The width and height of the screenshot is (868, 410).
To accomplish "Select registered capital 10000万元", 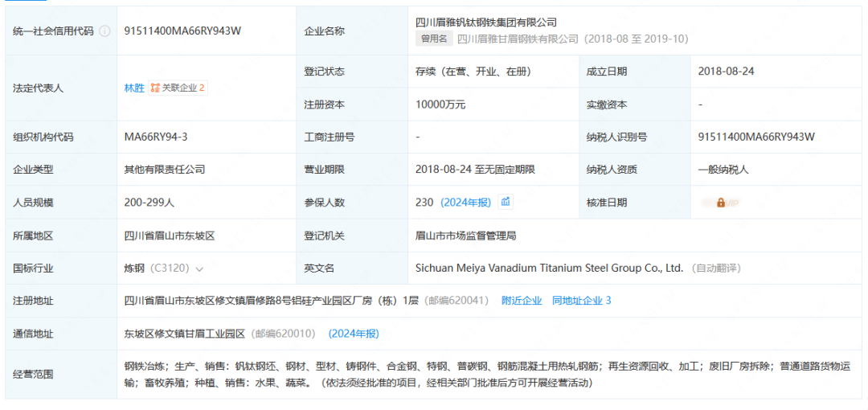I will pos(442,105).
